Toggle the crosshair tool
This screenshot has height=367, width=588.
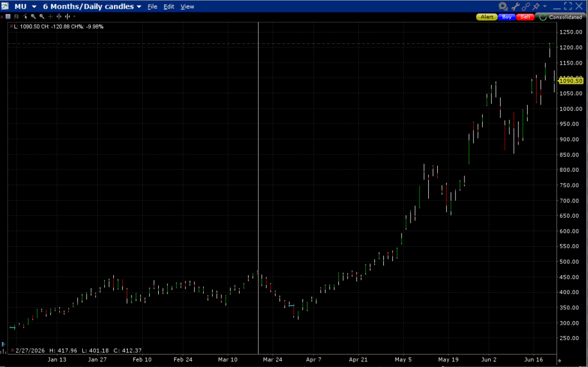pos(50,17)
